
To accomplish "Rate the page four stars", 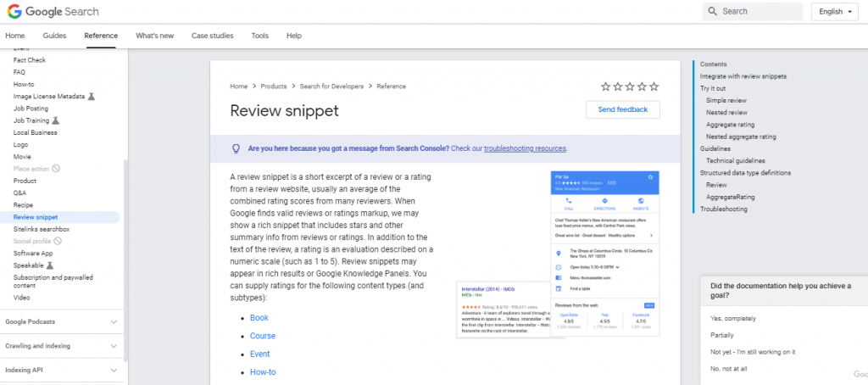I will point(643,86).
